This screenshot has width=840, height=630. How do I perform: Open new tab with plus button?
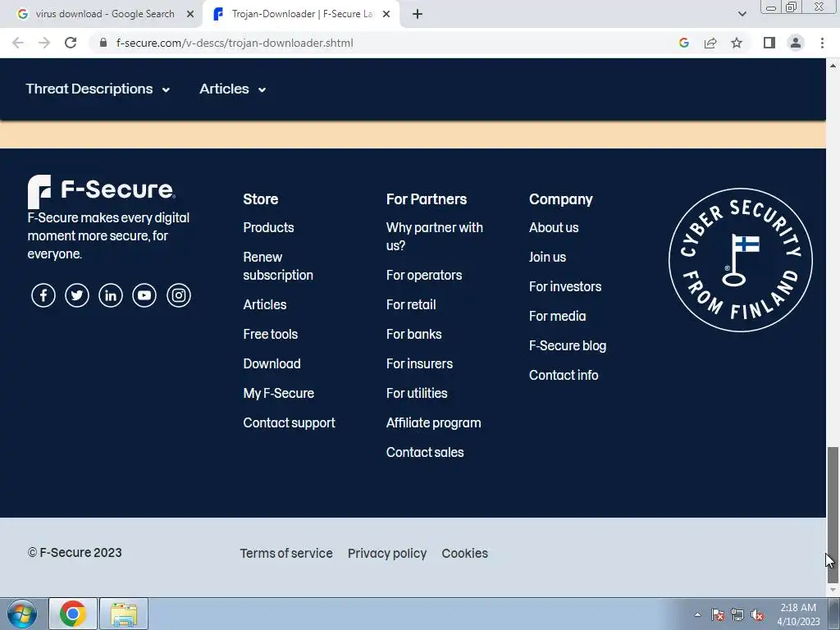418,14
